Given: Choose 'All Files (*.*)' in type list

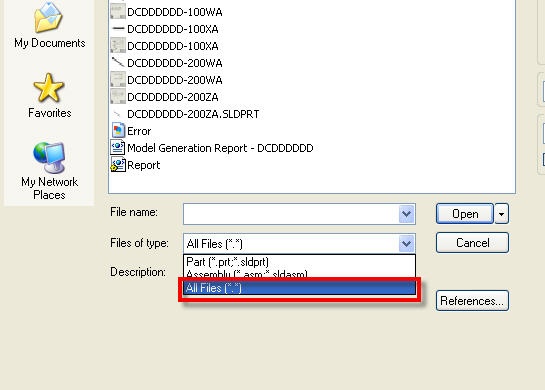Looking at the screenshot, I should click(299, 288).
